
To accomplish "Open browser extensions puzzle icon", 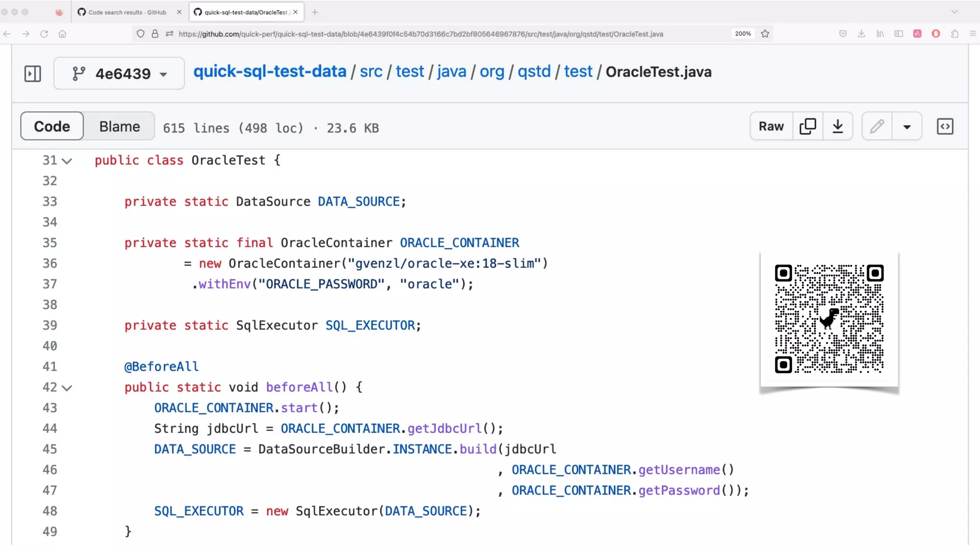I will click(955, 34).
